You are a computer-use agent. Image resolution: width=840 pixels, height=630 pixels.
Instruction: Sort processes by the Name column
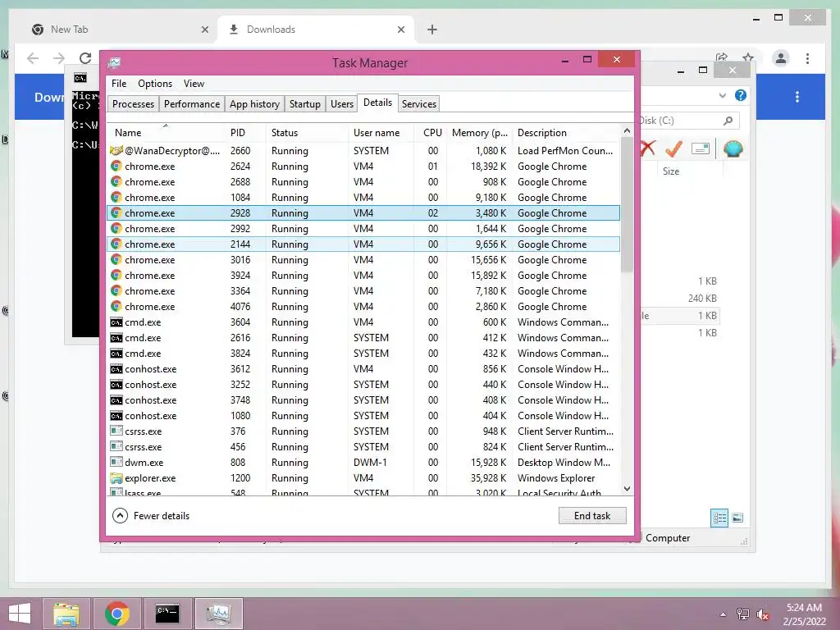pos(166,133)
